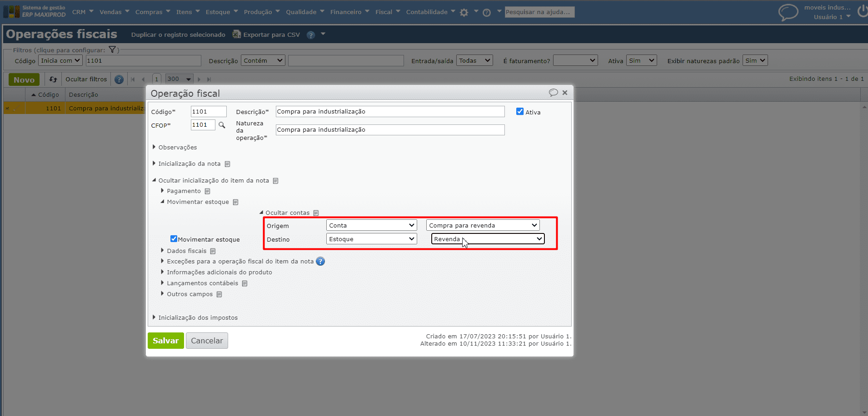This screenshot has height=416, width=868.
Task: Open help icon beside Exportar para CSV
Action: click(x=311, y=35)
